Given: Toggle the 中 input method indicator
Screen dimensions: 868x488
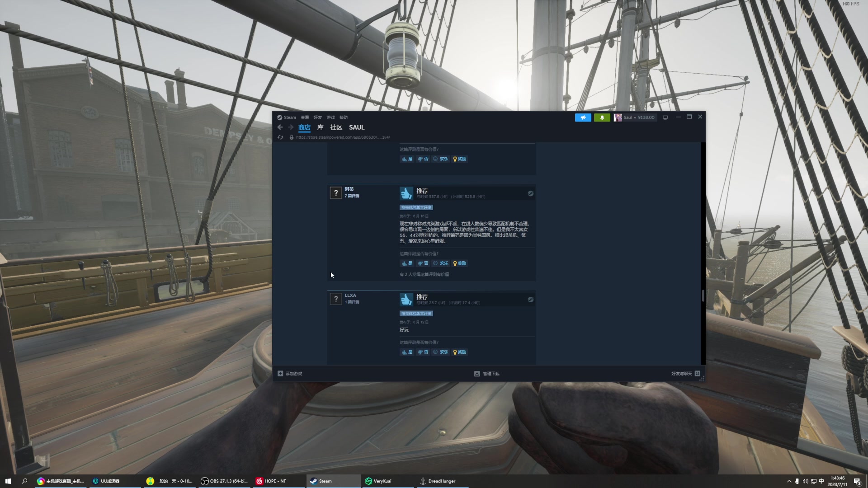Looking at the screenshot, I should (x=821, y=481).
